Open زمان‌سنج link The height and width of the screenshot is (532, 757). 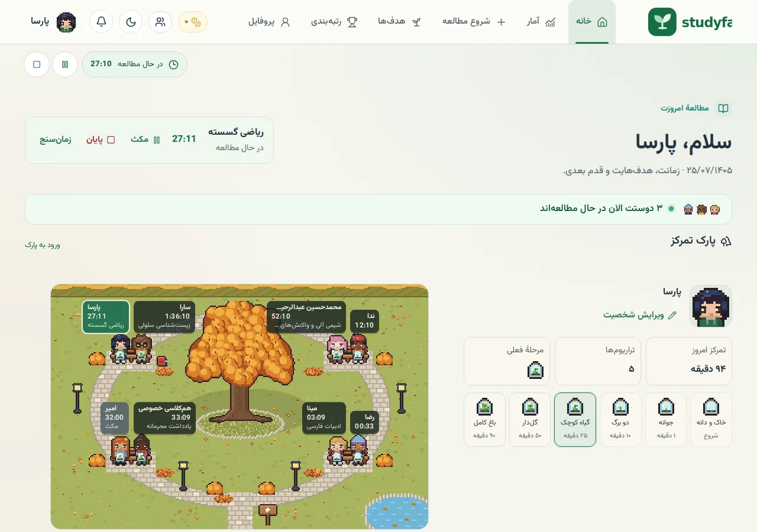(56, 140)
